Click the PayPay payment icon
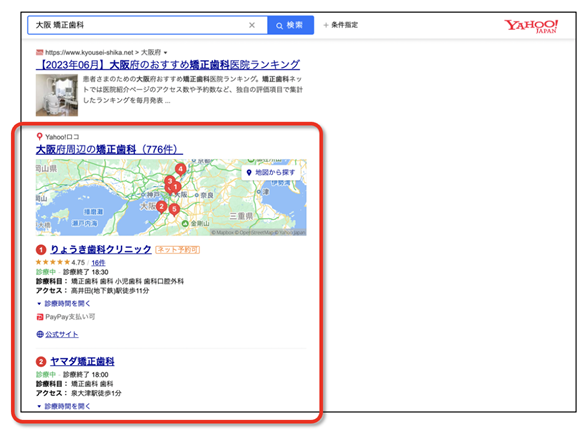Image resolution: width=586 pixels, height=436 pixels. click(40, 317)
